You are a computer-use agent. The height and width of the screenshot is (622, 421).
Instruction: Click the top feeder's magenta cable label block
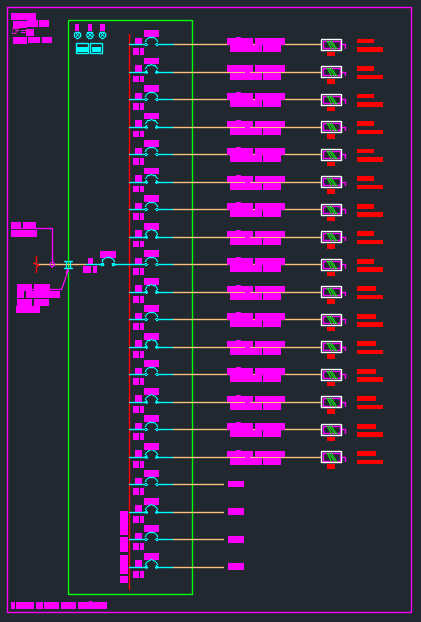(x=256, y=45)
